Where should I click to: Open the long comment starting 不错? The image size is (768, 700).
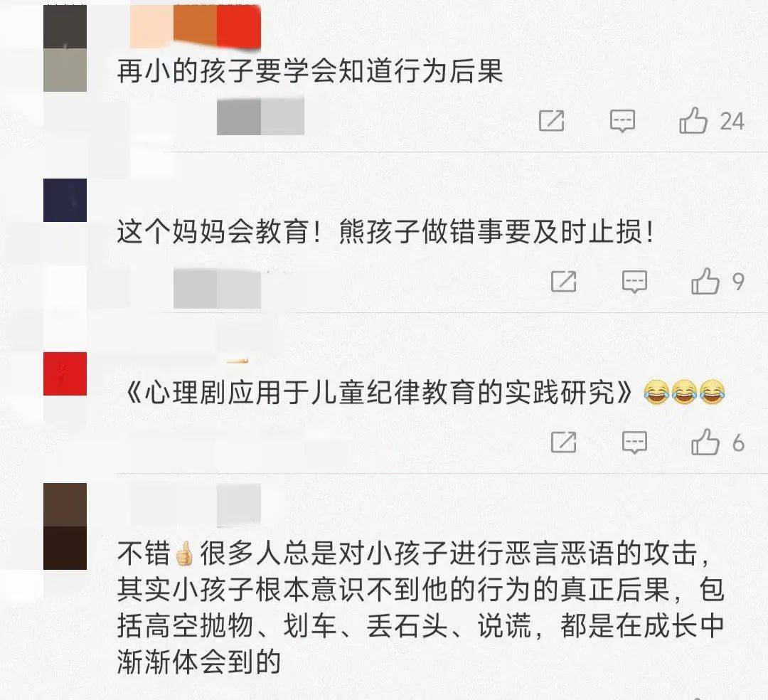point(421,608)
